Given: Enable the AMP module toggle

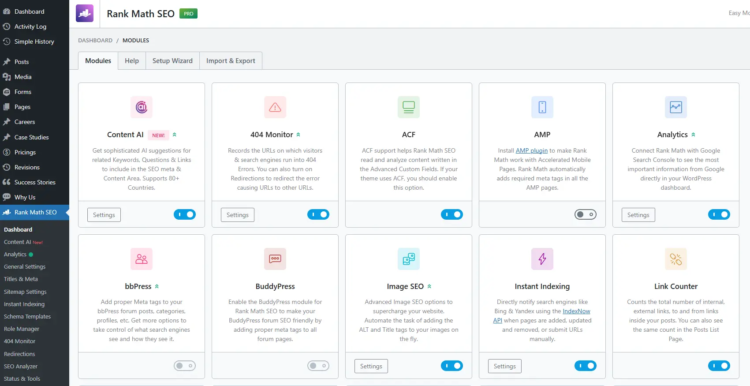Looking at the screenshot, I should [585, 215].
